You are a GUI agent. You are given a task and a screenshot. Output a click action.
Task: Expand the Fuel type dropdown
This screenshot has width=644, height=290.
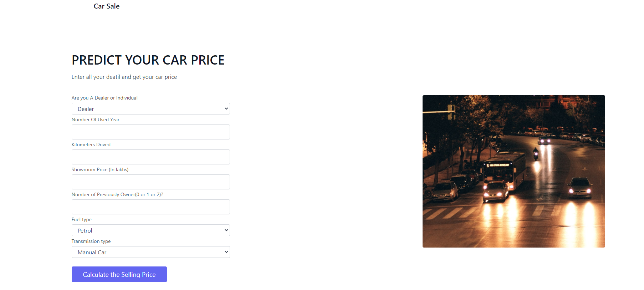[150, 230]
